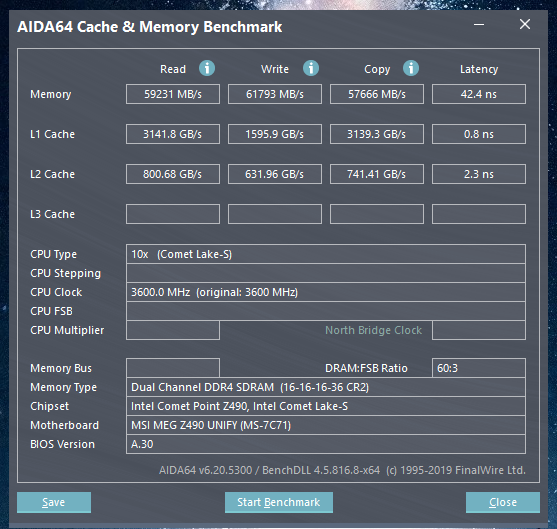Click BIOS Version value A.30
Screen dimensions: 557x529
326,444
